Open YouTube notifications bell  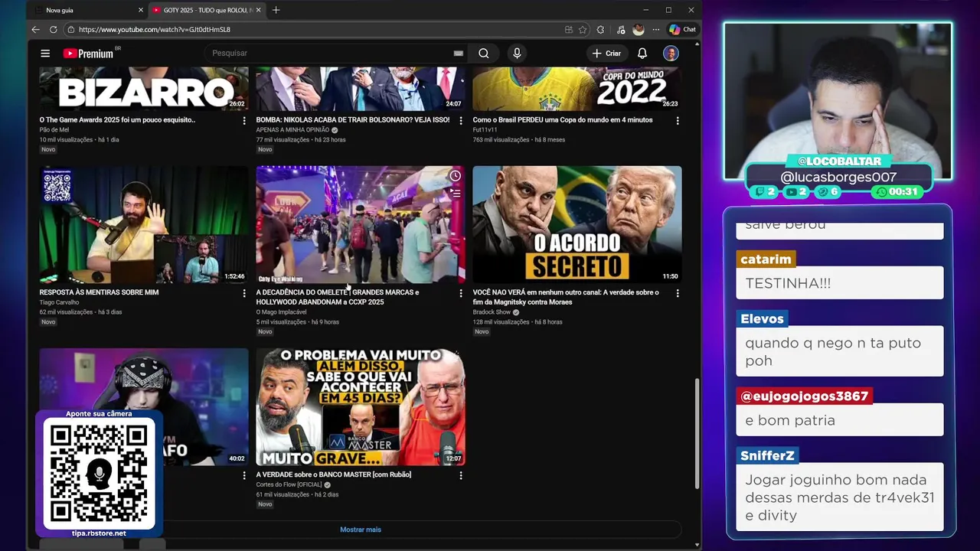click(x=642, y=54)
